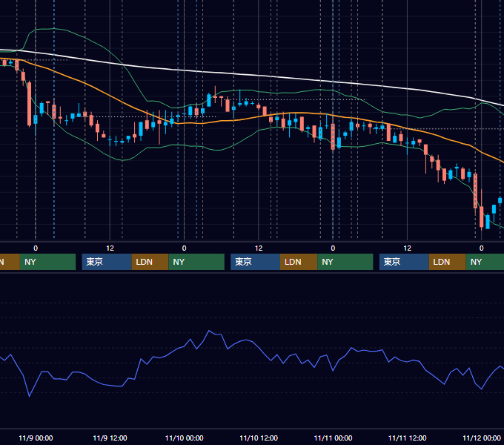
Task: Click the 東京 session block for 11/9
Action: click(x=107, y=262)
